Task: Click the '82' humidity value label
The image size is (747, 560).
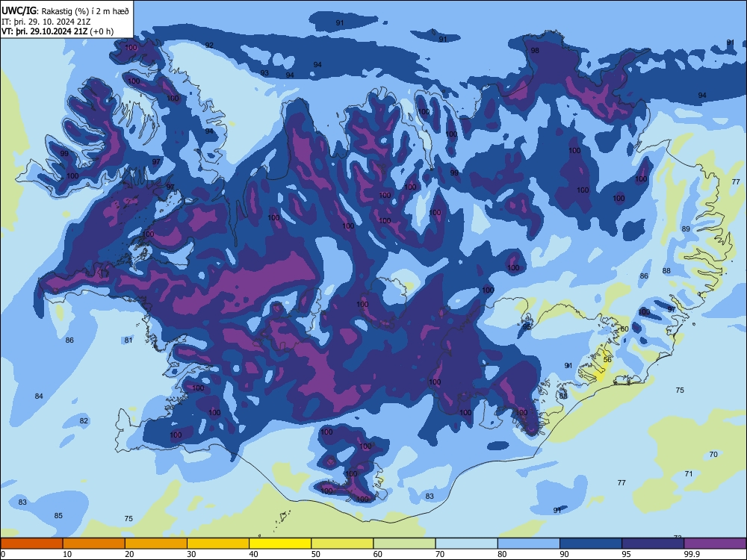Action: point(84,421)
